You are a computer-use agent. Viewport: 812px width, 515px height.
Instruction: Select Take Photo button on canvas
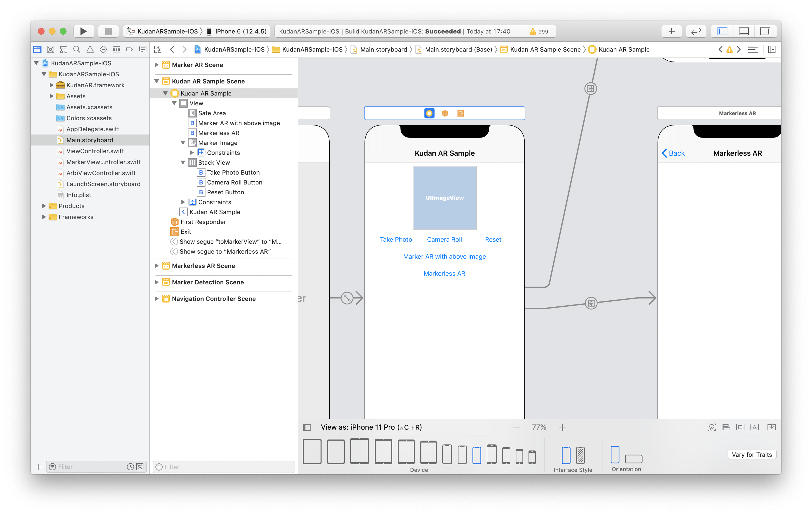click(x=396, y=239)
